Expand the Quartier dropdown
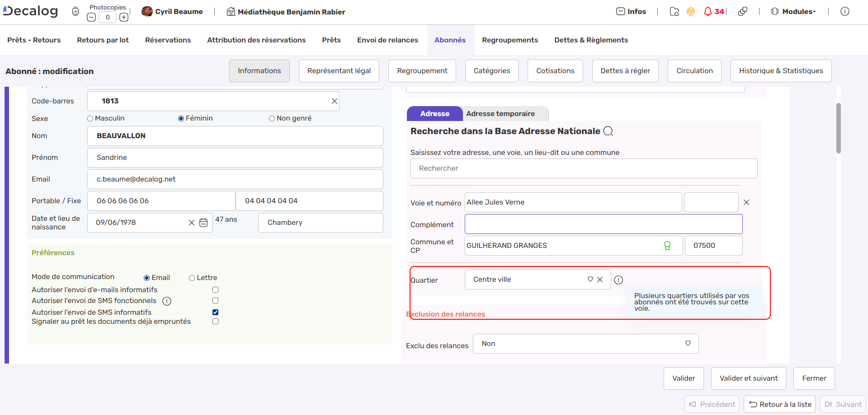Image resolution: width=868 pixels, height=415 pixels. (590, 280)
